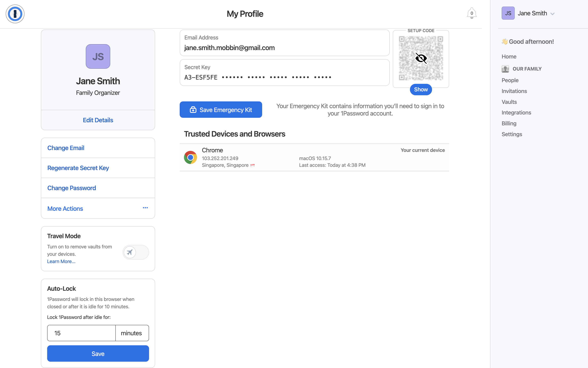Click the Good afternoon greeting
This screenshot has width=588, height=368.
tap(528, 42)
